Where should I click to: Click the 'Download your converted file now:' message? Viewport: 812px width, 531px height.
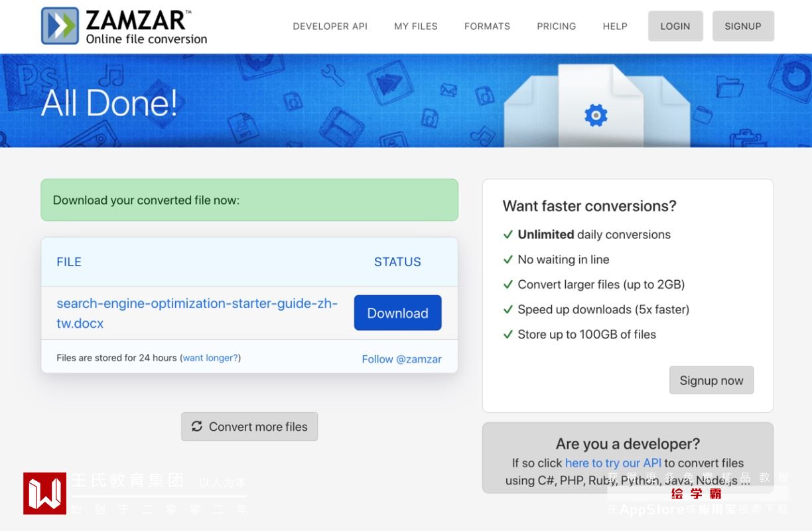(x=146, y=200)
